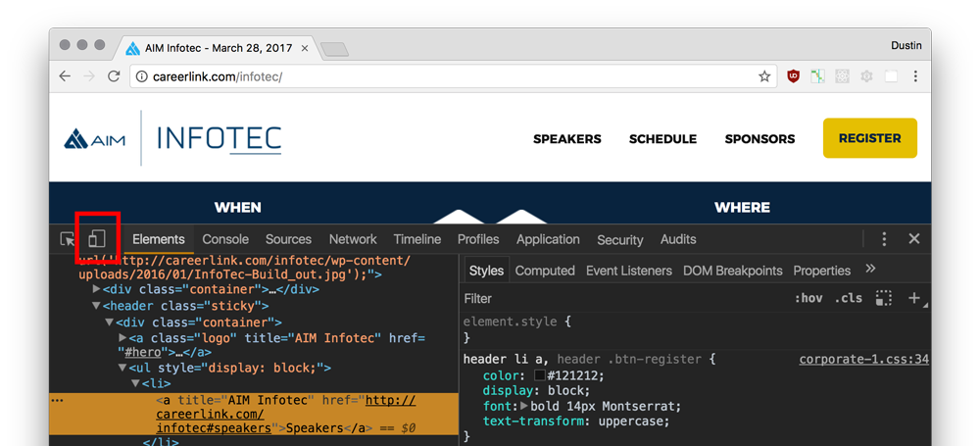Click the page info icon in the address bar
The image size is (980, 446).
click(x=142, y=76)
